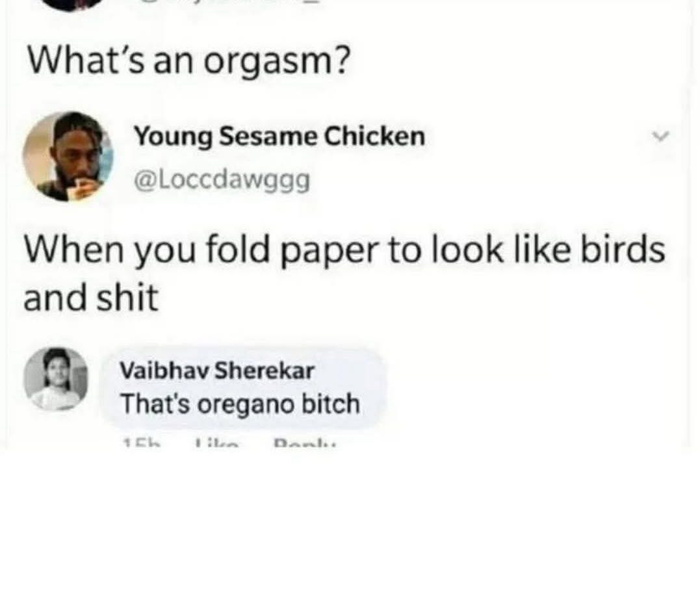
Task: Click the "When you fold paper" reply line
Action: tap(344, 250)
